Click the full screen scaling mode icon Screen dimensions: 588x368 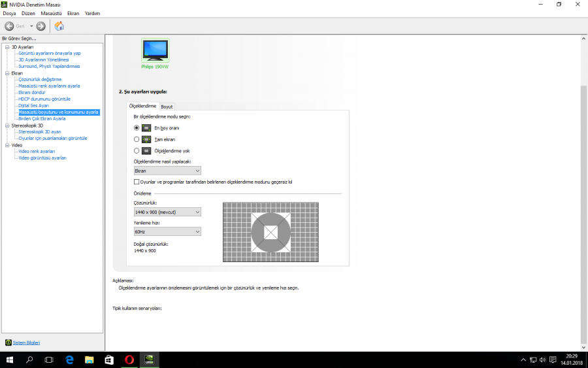coord(146,139)
